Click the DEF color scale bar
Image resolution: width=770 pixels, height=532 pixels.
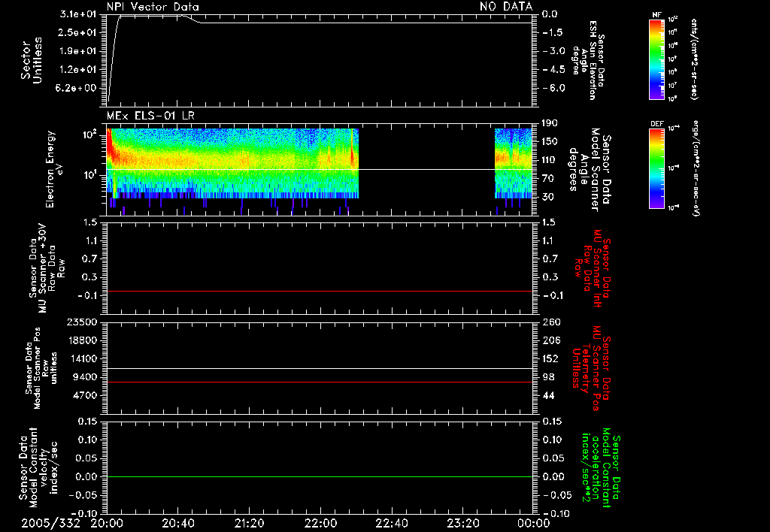(x=657, y=168)
